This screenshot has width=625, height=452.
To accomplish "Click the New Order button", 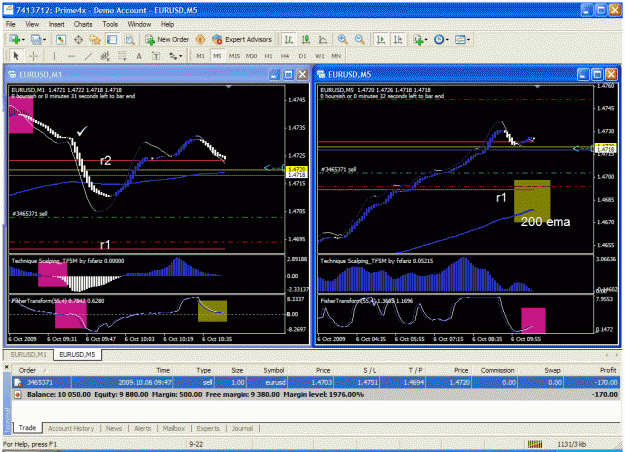I will click(167, 39).
